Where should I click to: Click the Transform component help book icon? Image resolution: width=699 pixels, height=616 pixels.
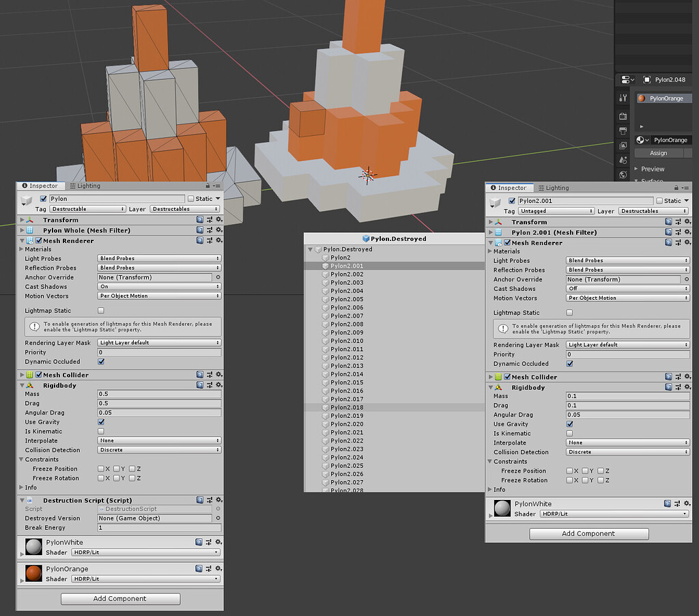pyautogui.click(x=200, y=219)
